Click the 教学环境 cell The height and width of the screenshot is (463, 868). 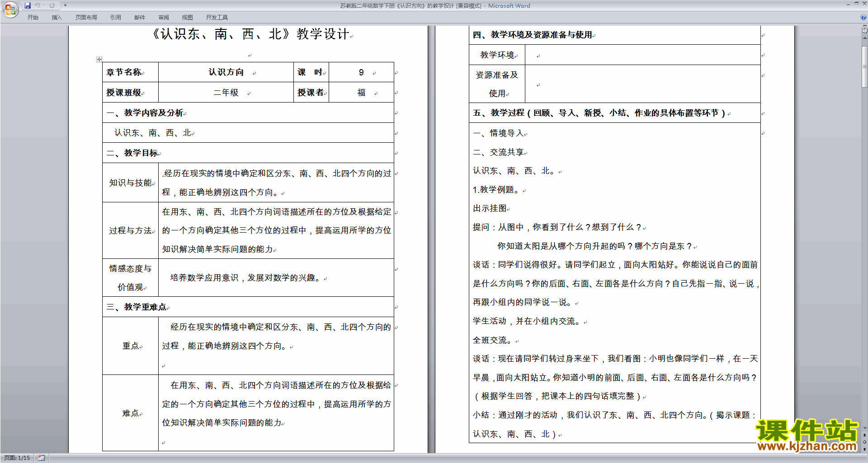497,55
